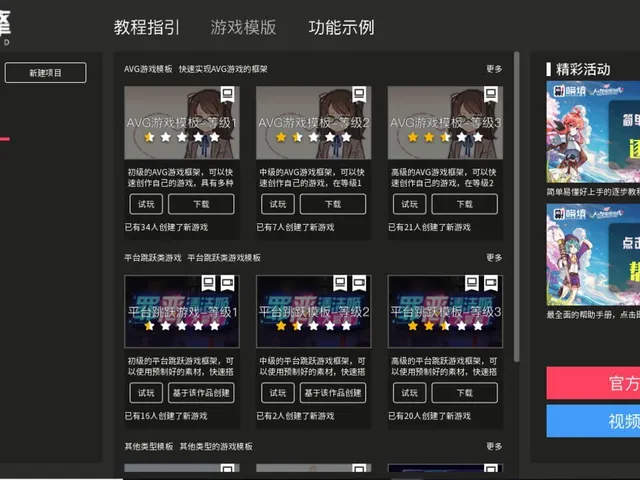
Task: Click bookmark icon on AVG游戏模板-等级1 card
Action: (227, 94)
